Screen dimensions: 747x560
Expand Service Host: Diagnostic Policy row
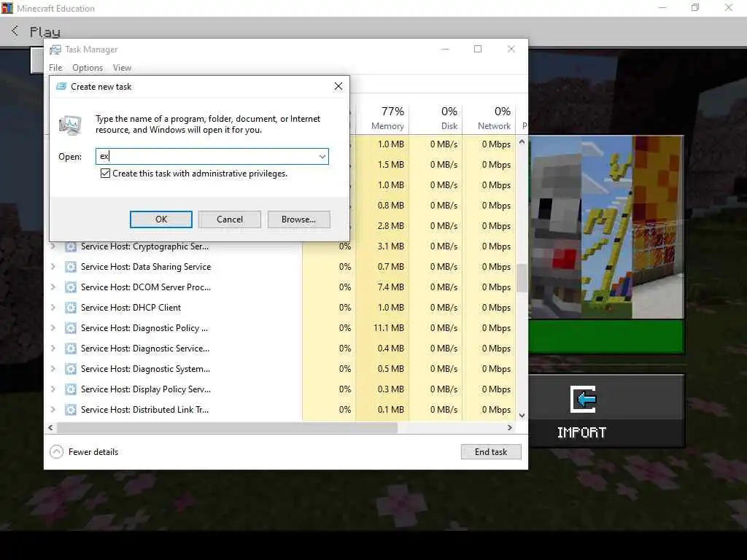pos(53,328)
